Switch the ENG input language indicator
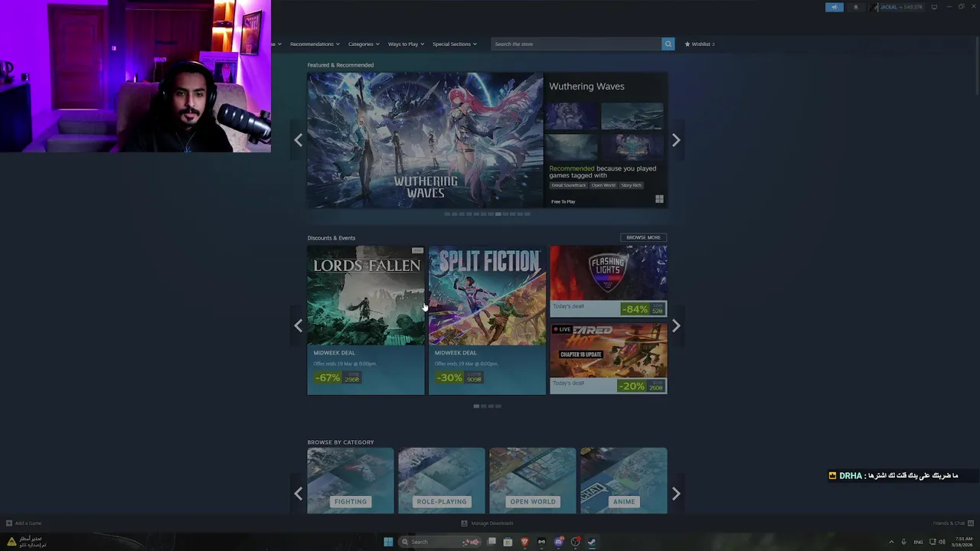 (918, 542)
